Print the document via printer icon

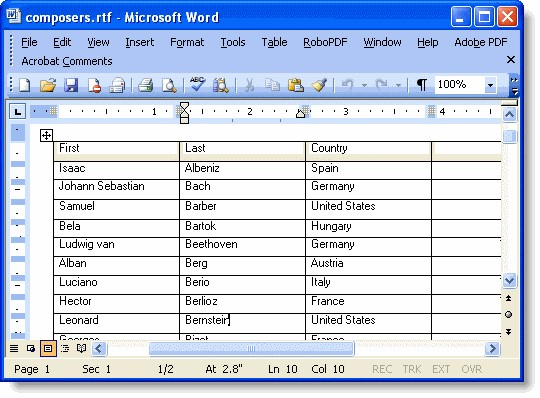click(x=145, y=85)
